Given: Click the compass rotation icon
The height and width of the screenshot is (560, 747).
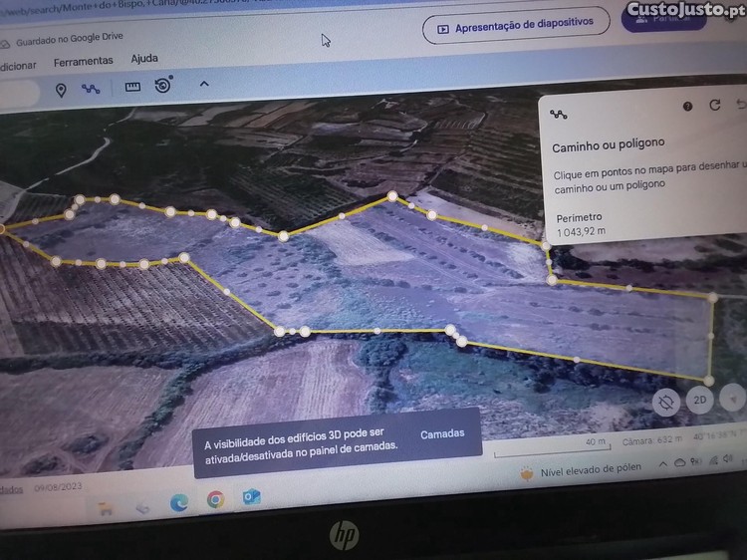Looking at the screenshot, I should click(665, 403).
